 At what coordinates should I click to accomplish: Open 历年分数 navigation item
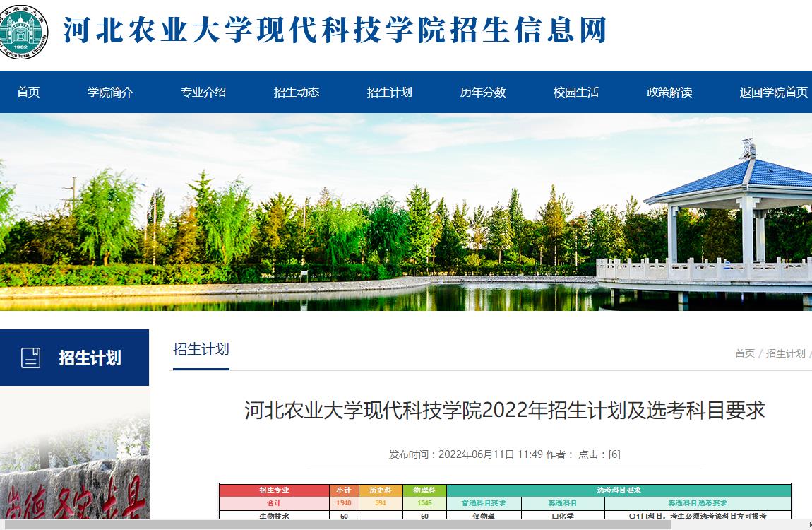pyautogui.click(x=483, y=92)
